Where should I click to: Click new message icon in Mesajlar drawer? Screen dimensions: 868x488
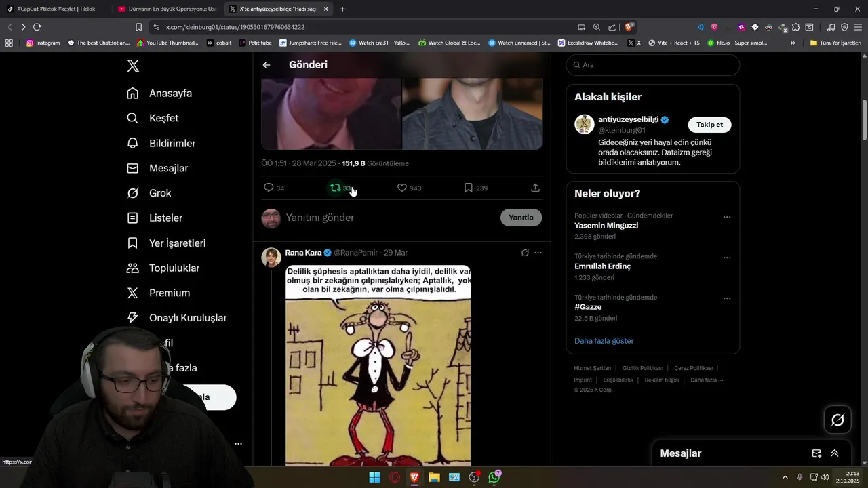816,453
